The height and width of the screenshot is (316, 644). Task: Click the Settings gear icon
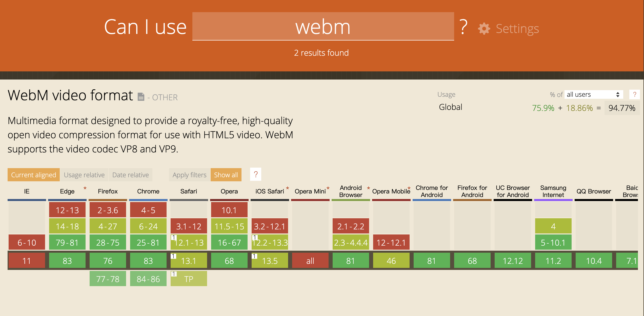tap(484, 29)
